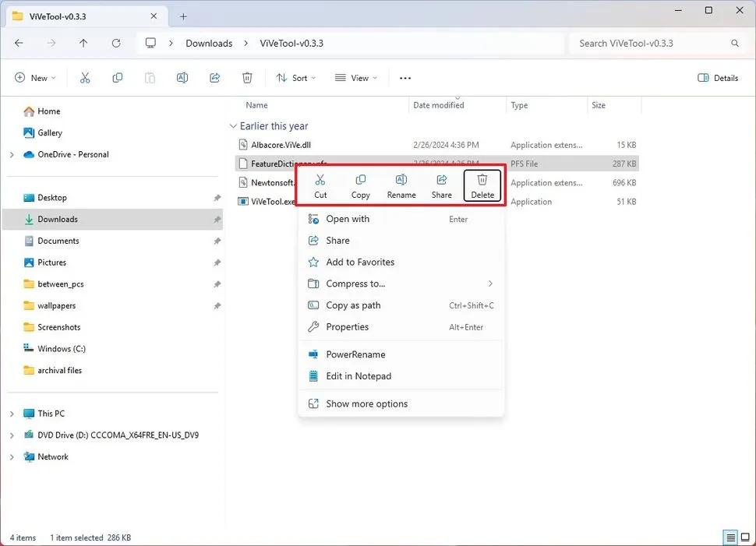Image resolution: width=756 pixels, height=546 pixels.
Task: Click the New button
Action: 35,78
